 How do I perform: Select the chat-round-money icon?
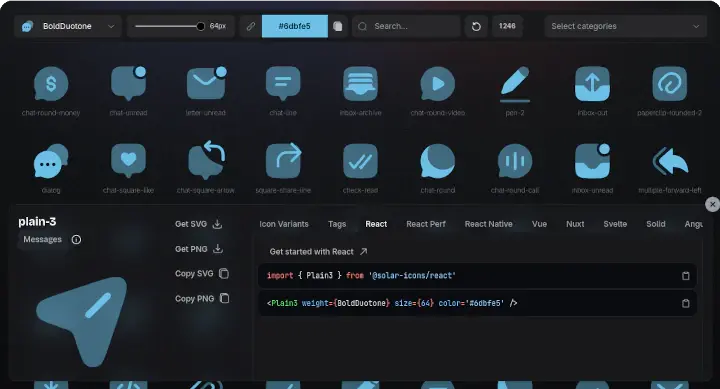click(51, 84)
